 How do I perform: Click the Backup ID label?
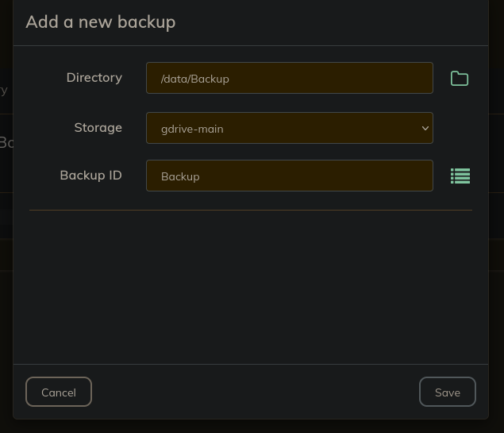click(x=90, y=175)
